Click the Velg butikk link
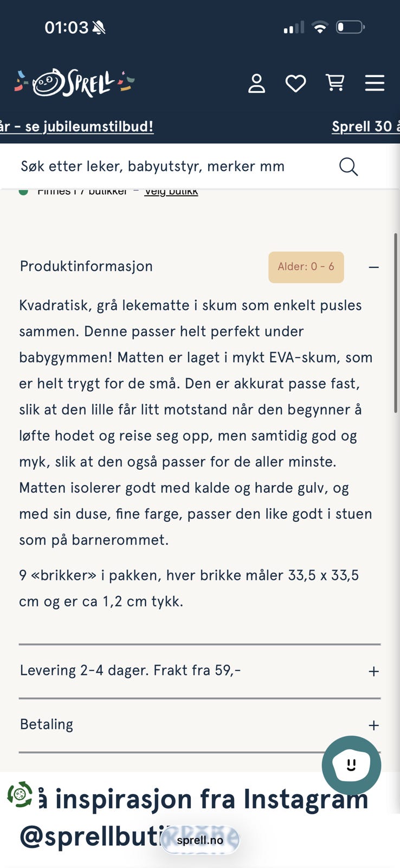 (x=171, y=192)
